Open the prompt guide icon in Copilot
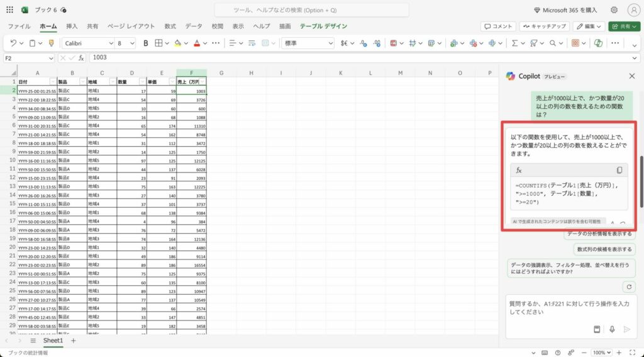The image size is (644, 357). [x=597, y=329]
